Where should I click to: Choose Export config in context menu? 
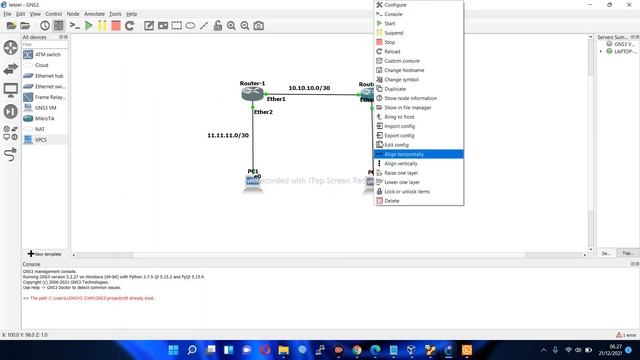pos(419,136)
